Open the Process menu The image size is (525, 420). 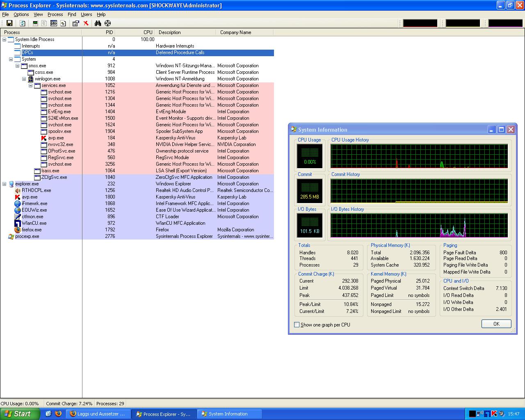pos(55,14)
